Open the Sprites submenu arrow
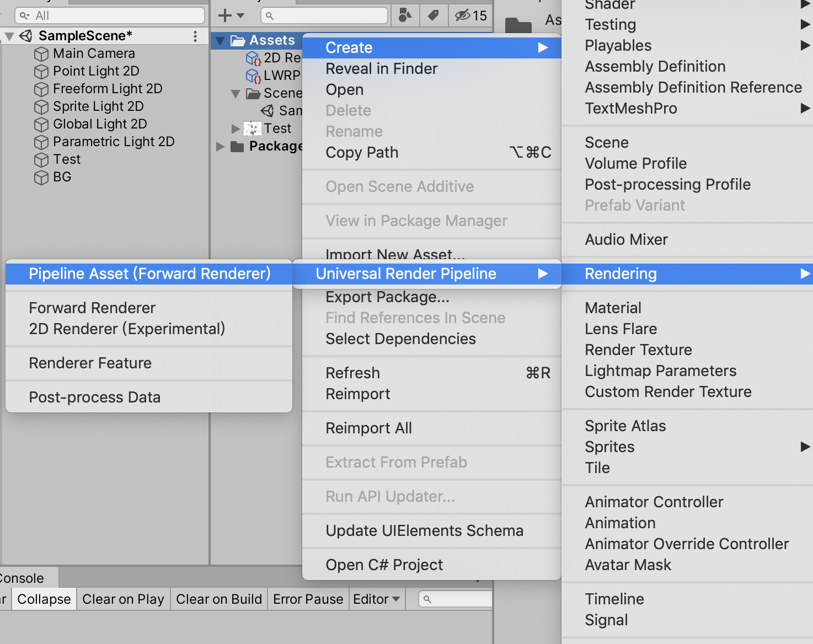The height and width of the screenshot is (644, 813). 805,447
